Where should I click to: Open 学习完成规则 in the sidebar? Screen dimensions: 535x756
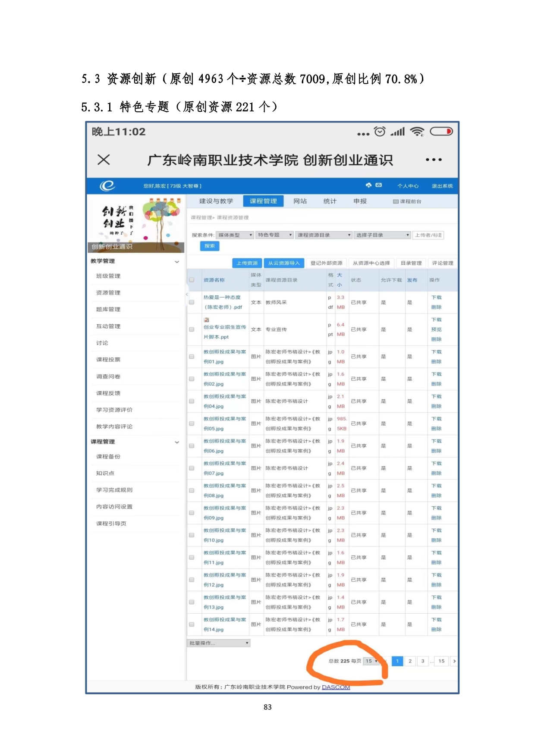coord(114,490)
